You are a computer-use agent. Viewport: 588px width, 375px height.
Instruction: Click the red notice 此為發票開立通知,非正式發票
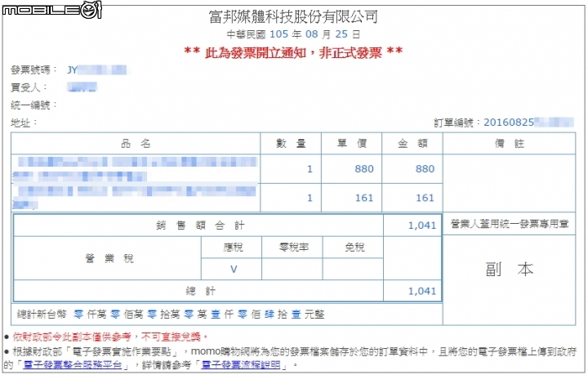pyautogui.click(x=293, y=52)
